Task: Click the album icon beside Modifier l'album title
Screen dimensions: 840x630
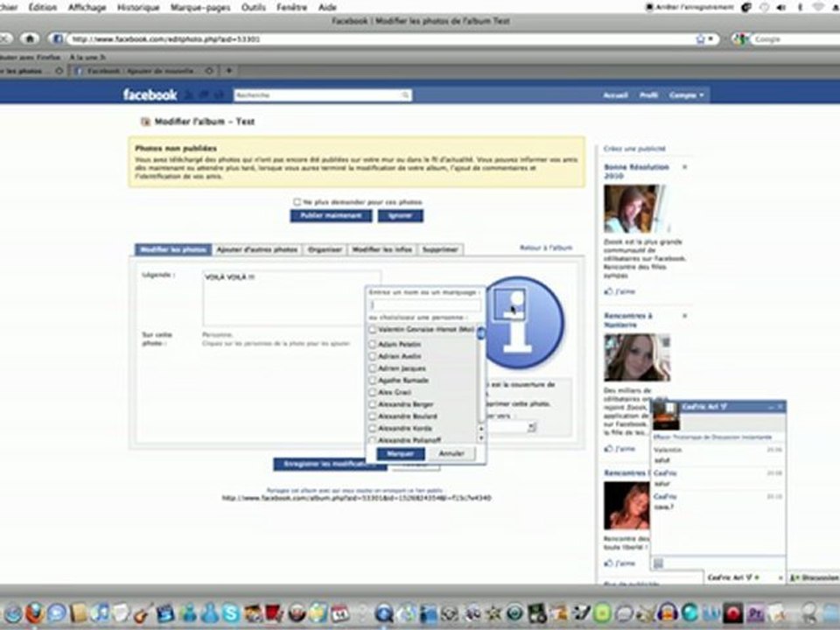Action: coord(145,122)
